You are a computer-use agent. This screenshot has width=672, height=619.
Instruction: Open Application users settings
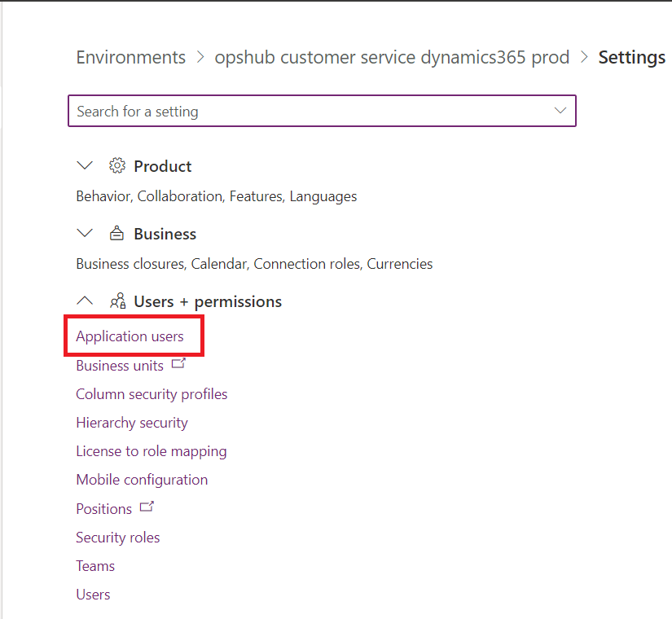click(130, 336)
